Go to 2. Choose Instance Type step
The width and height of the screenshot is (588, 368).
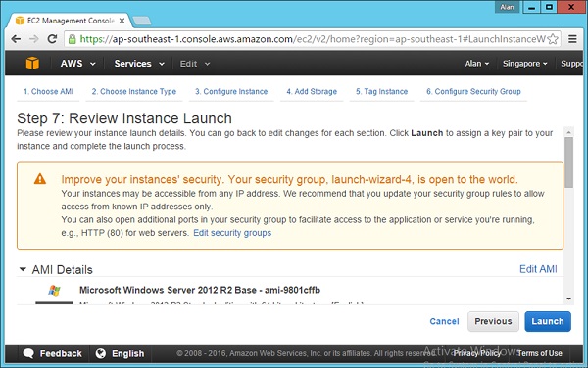click(134, 91)
